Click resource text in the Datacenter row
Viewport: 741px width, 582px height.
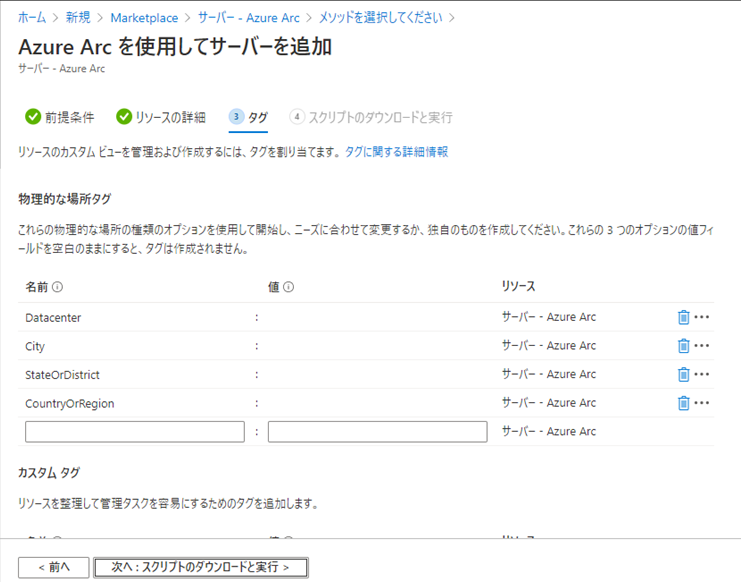[x=549, y=317]
